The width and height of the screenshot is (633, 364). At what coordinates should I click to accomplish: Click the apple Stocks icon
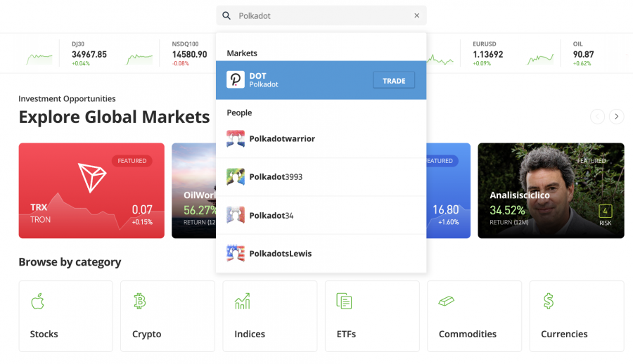37,301
